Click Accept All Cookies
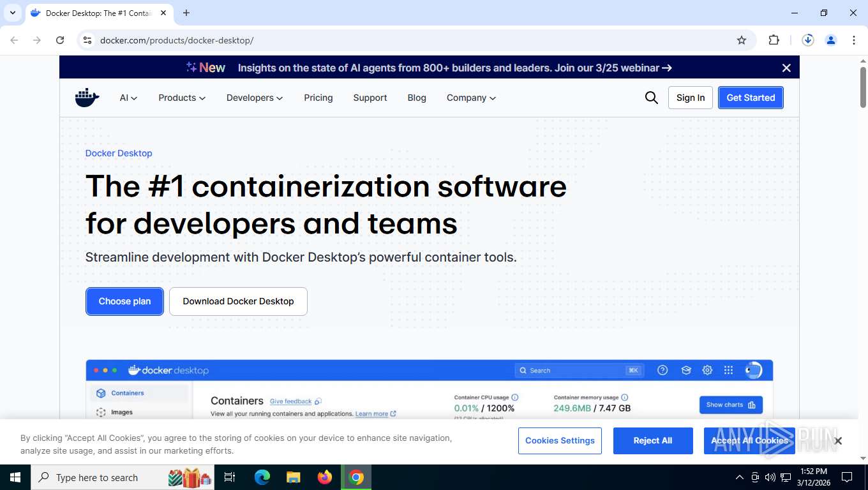The height and width of the screenshot is (490, 868). (749, 441)
